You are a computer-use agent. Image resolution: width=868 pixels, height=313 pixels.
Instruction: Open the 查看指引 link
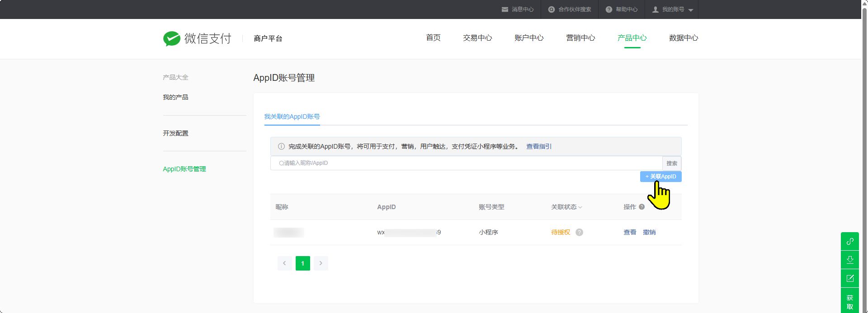[538, 146]
